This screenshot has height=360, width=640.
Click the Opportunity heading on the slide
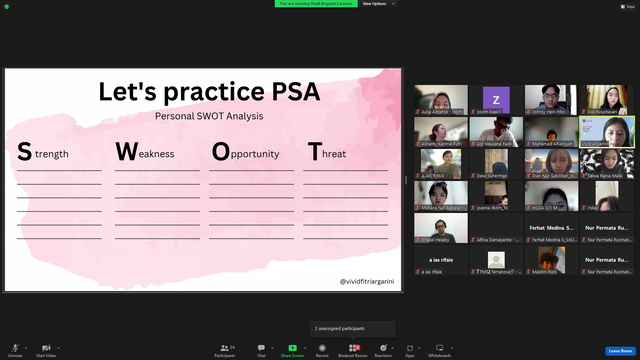click(245, 151)
